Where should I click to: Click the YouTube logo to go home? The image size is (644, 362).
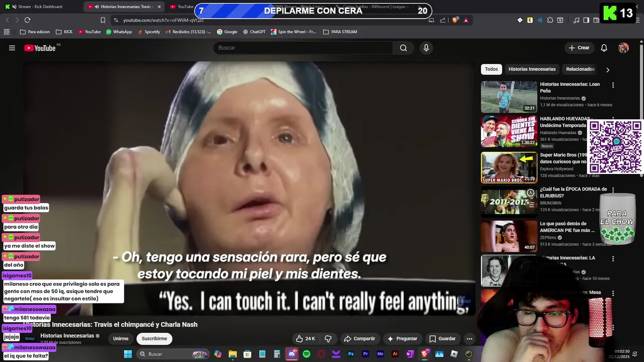click(x=40, y=48)
